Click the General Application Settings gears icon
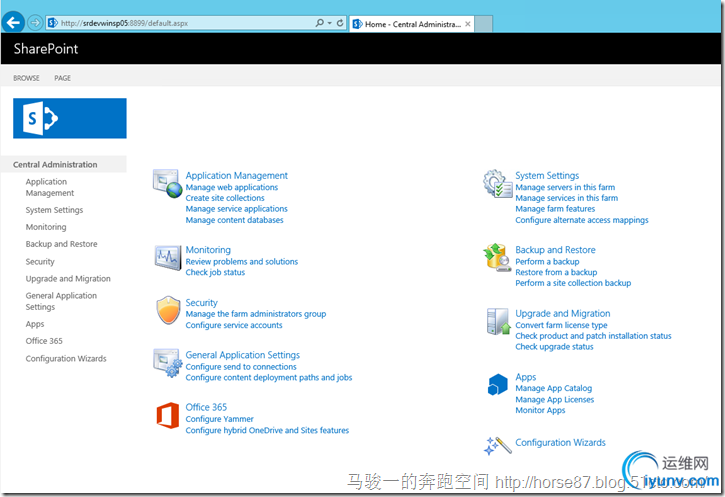Screen dimensions: 725x497 [x=168, y=363]
